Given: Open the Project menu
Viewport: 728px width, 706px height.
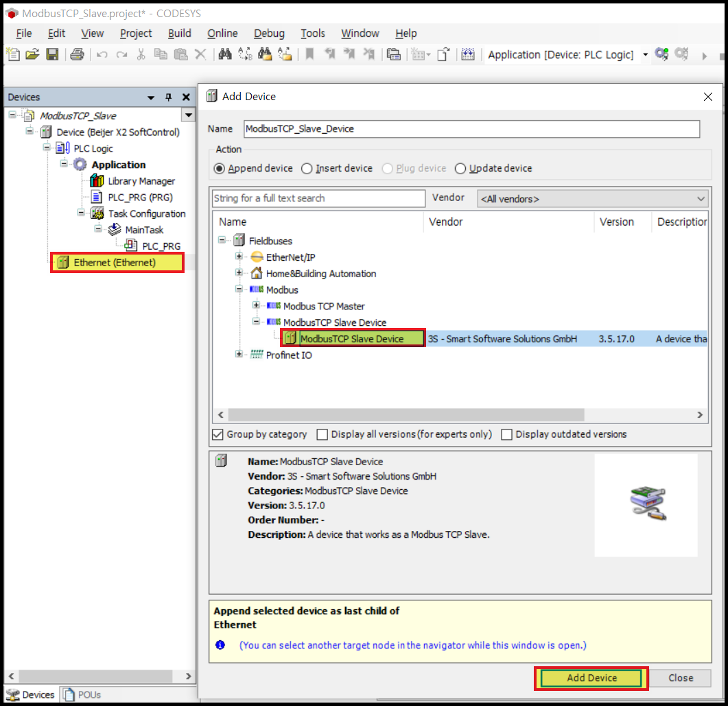Looking at the screenshot, I should [136, 34].
